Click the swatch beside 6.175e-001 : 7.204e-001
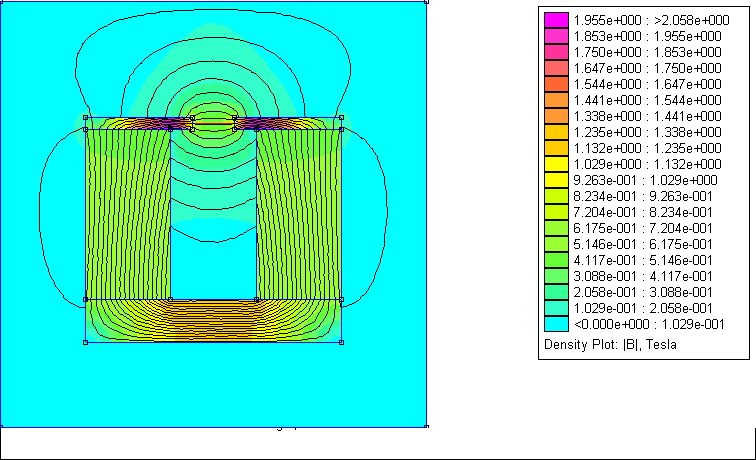Image resolution: width=756 pixels, height=460 pixels. (556, 228)
